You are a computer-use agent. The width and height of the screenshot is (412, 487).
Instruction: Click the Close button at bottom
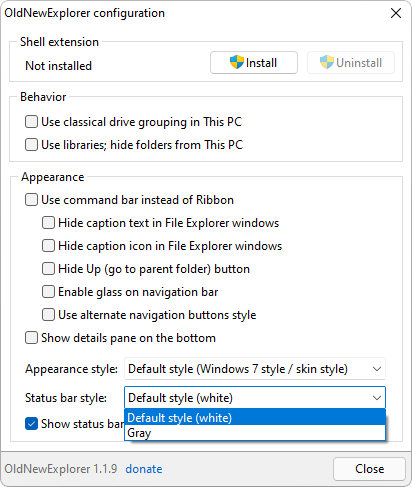click(x=369, y=469)
